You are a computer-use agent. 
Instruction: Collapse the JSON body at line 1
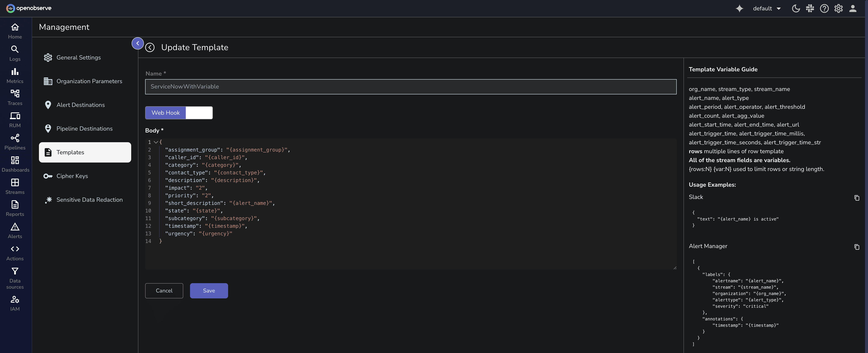tap(156, 142)
